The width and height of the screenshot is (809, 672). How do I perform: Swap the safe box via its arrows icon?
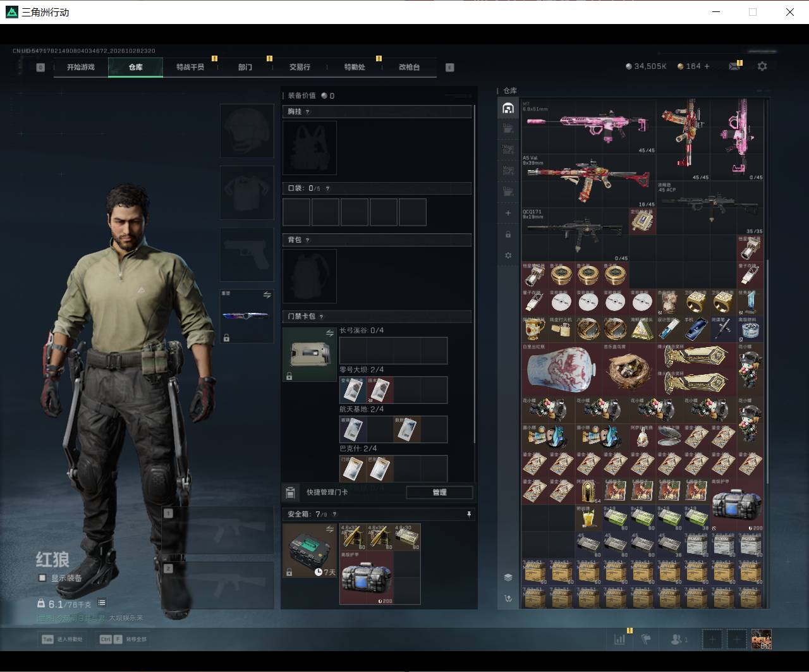click(x=329, y=529)
